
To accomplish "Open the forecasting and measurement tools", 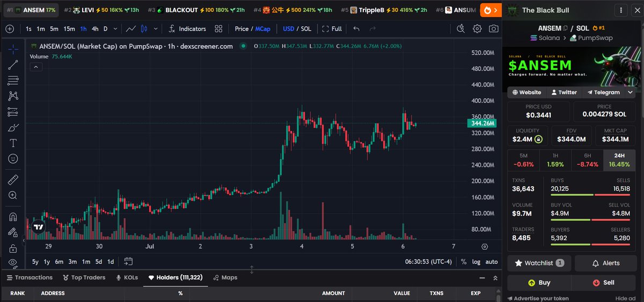I will pos(13,112).
